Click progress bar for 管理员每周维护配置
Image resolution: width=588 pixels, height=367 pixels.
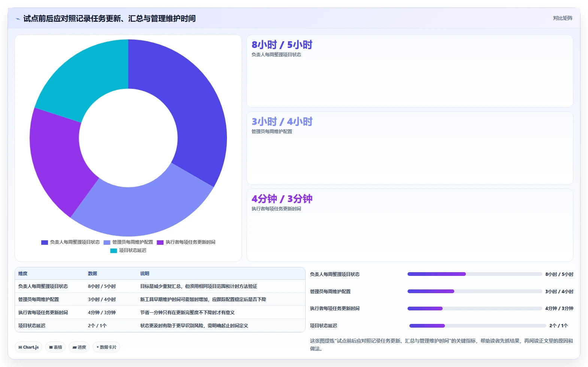[475, 291]
